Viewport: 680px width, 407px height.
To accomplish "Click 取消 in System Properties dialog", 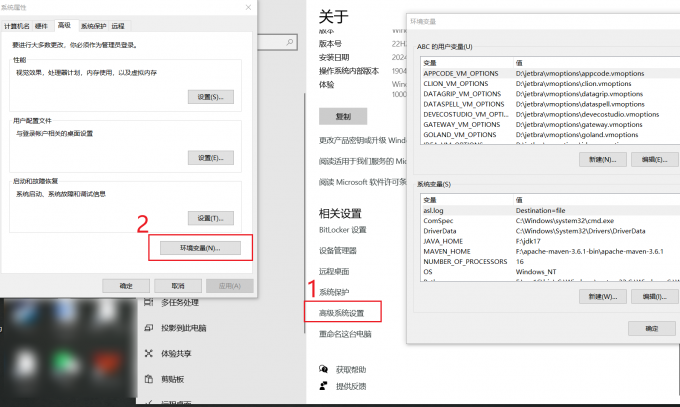I will [178, 286].
